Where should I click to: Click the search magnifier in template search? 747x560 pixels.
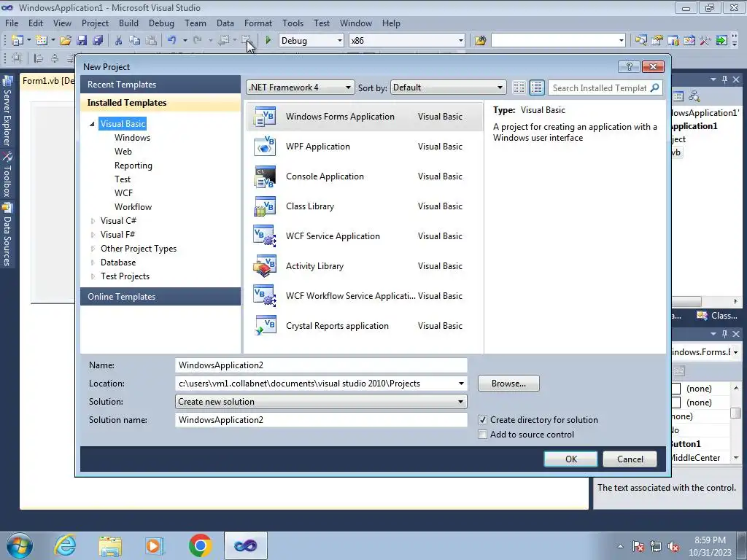pyautogui.click(x=655, y=87)
